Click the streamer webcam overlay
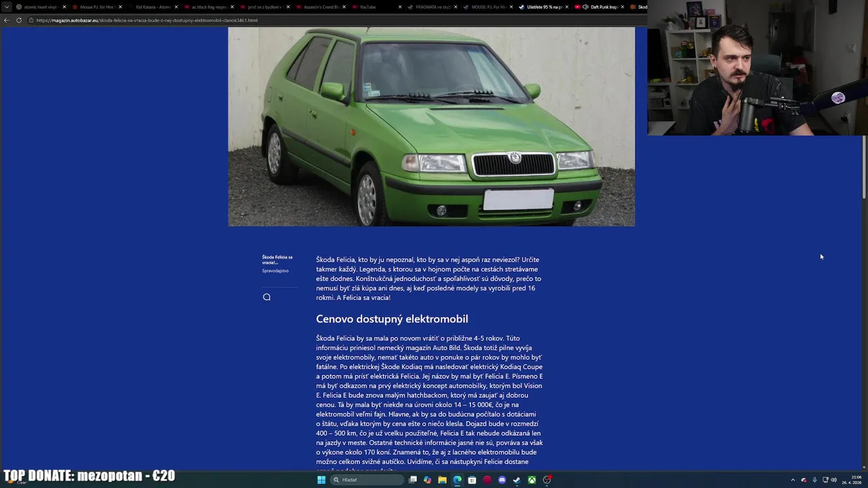This screenshot has height=488, width=868. tap(757, 68)
